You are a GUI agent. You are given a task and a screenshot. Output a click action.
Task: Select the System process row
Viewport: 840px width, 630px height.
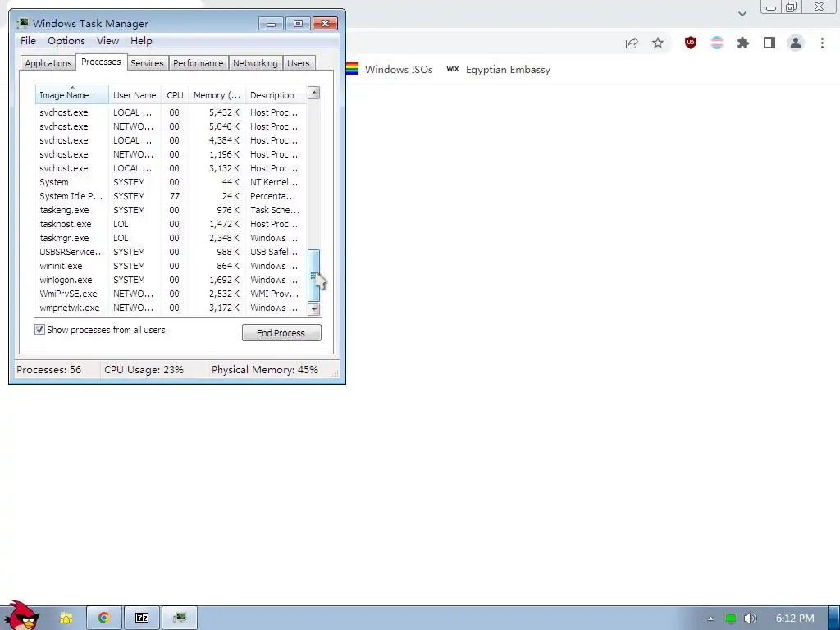coord(171,182)
